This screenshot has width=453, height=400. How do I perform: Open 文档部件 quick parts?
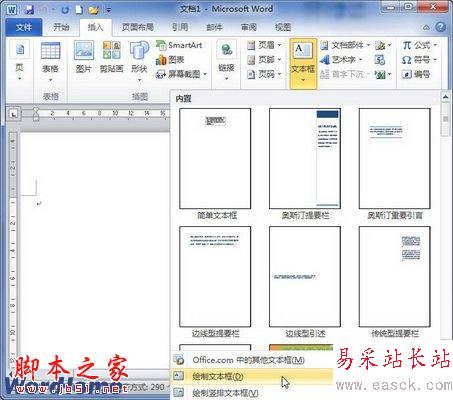coord(345,45)
